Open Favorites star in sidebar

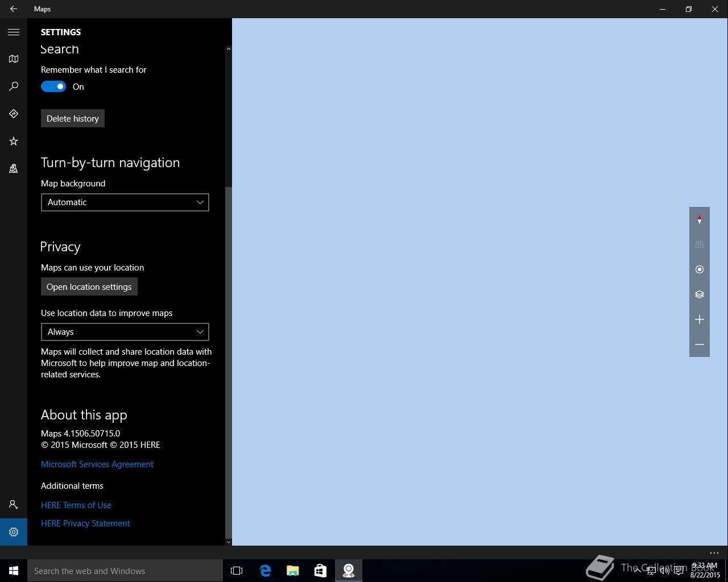14,141
